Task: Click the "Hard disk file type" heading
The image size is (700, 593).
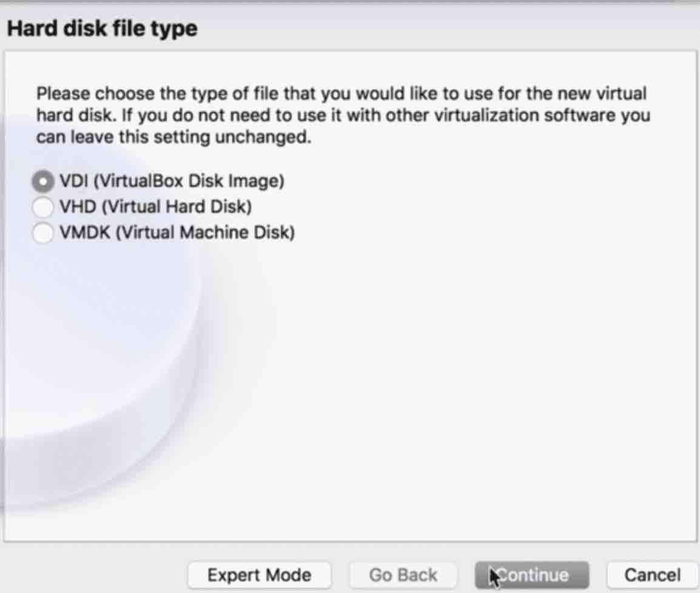Action: [103, 28]
